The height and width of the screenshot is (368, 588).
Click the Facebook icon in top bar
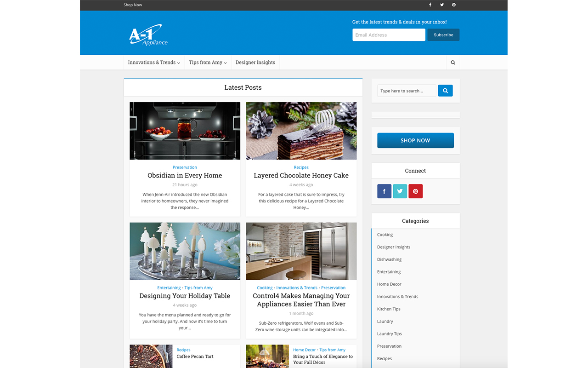(x=430, y=5)
